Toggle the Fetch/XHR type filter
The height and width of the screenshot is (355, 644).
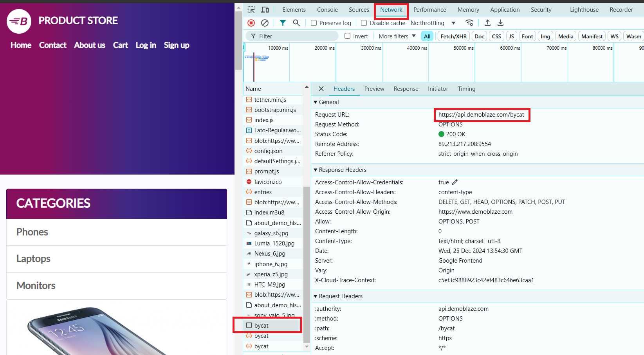click(453, 36)
